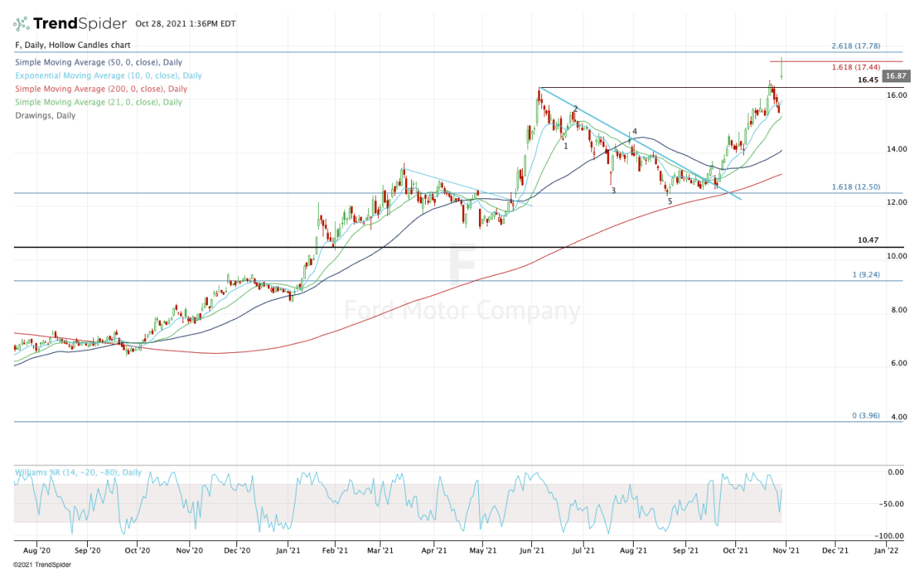
Task: Toggle the Exponential Moving Average 10 legend
Action: 108,76
